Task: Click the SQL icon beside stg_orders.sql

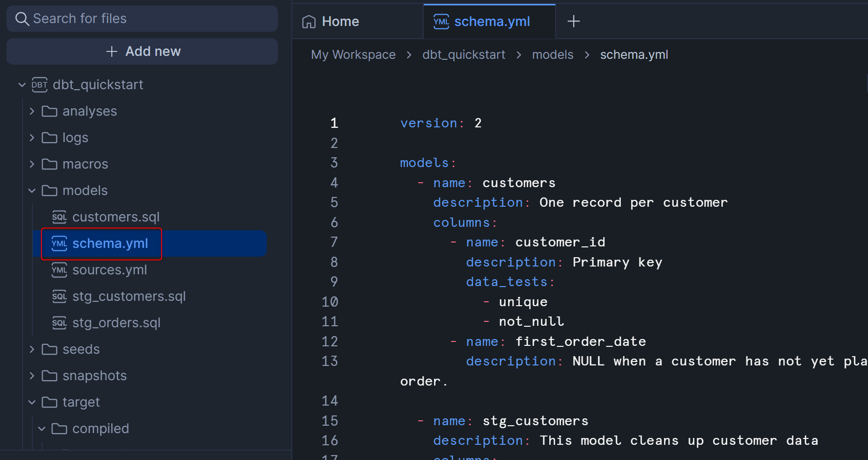Action: tap(59, 323)
